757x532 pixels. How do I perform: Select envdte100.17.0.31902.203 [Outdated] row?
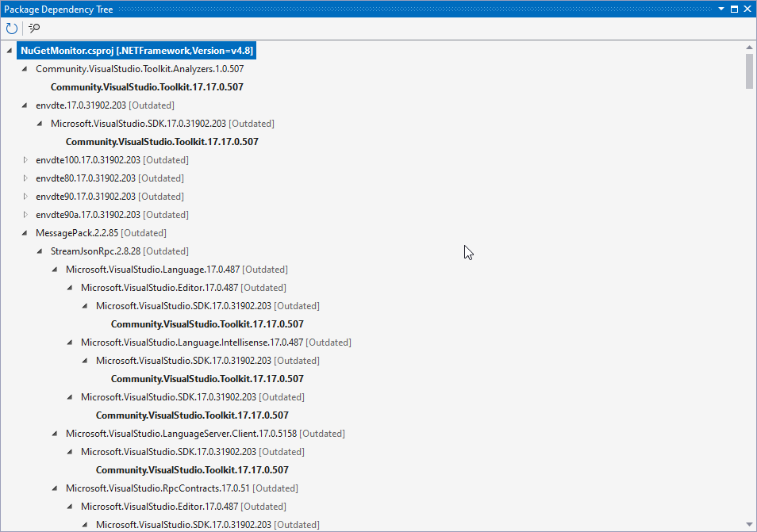point(112,159)
